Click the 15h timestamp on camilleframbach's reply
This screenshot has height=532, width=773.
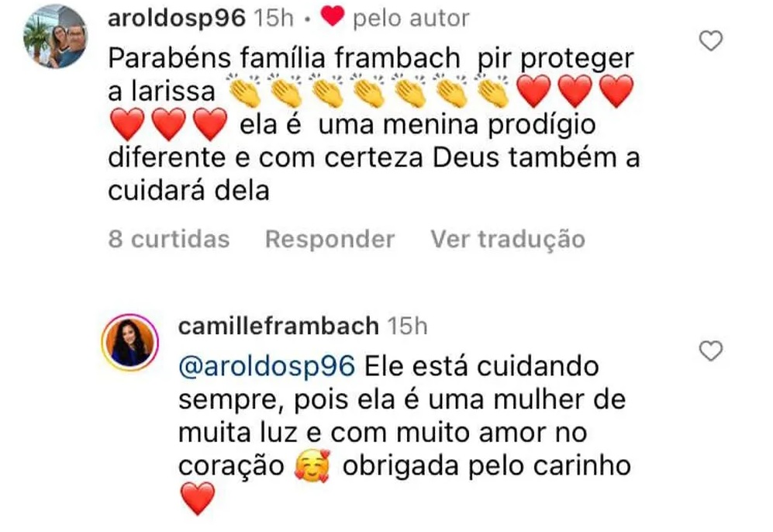click(407, 326)
